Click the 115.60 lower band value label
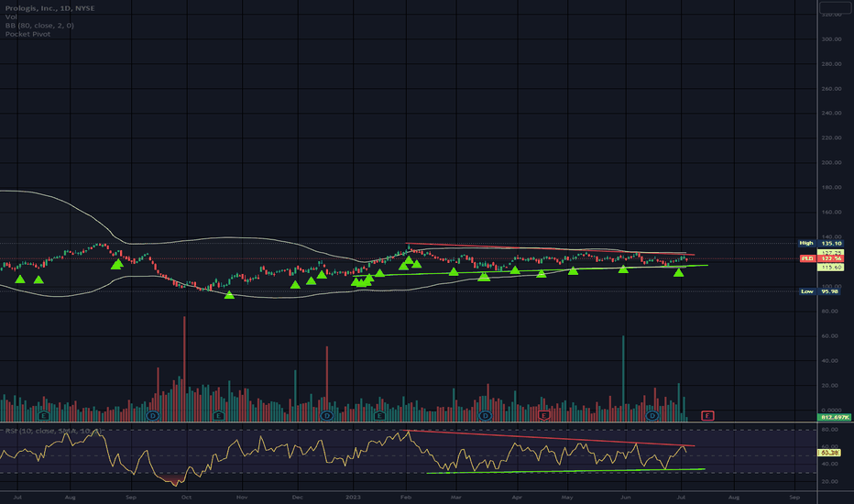The height and width of the screenshot is (504, 854). tap(831, 268)
